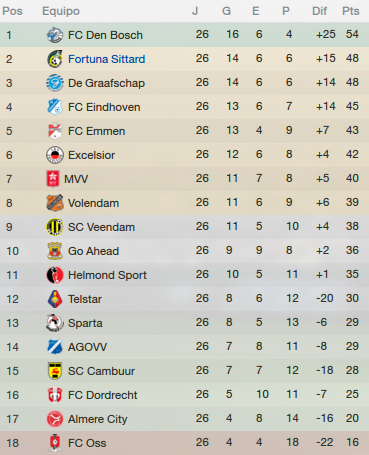
Task: Click the Pos column header
Action: pos(12,11)
